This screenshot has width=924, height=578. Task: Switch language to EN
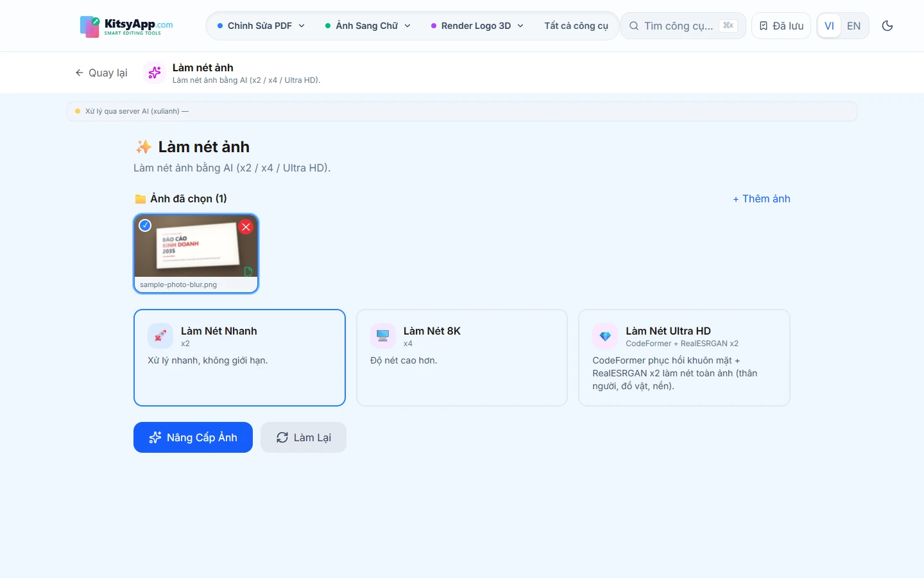[853, 26]
